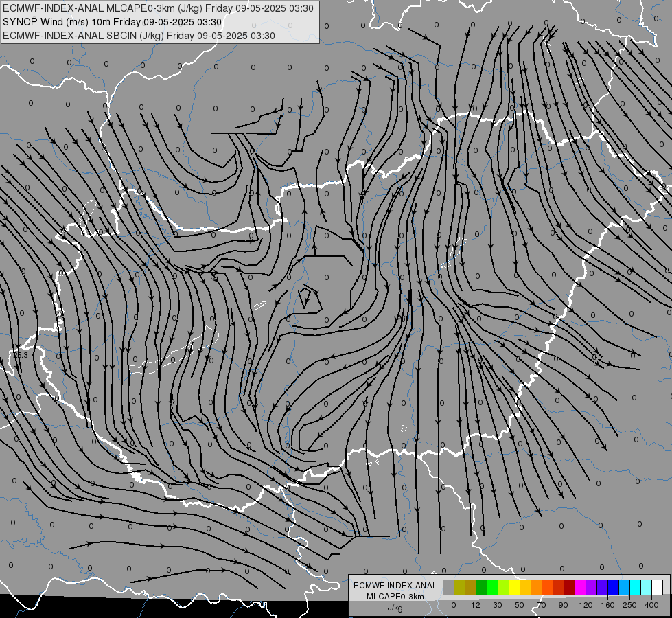The height and width of the screenshot is (618, 672).
Task: Click the 160 tick label in legend
Action: [x=607, y=605]
